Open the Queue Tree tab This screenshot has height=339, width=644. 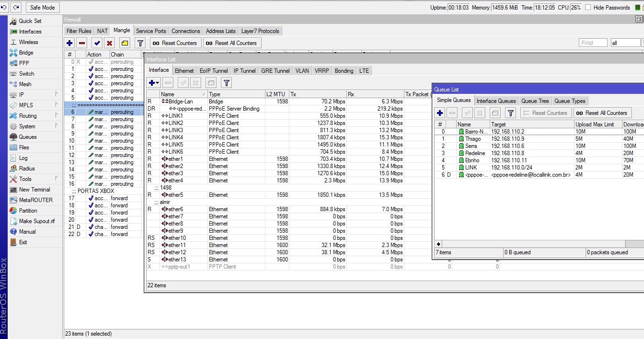tap(535, 101)
